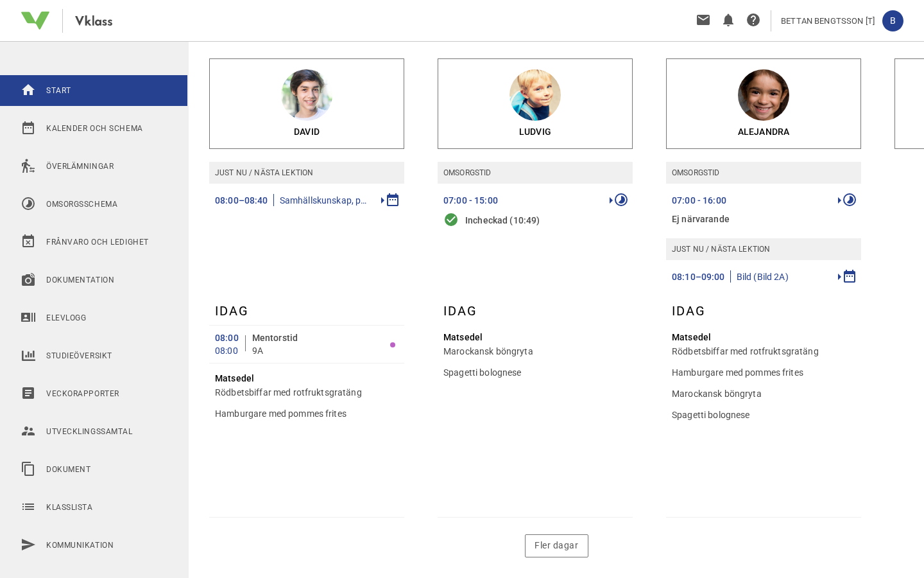Click the Fler dagar button

pyautogui.click(x=556, y=546)
